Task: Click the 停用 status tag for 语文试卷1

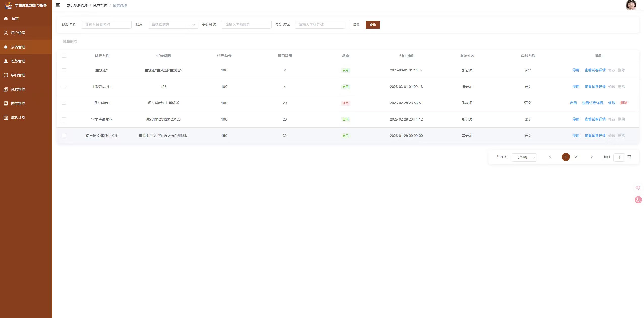Action: (345, 103)
